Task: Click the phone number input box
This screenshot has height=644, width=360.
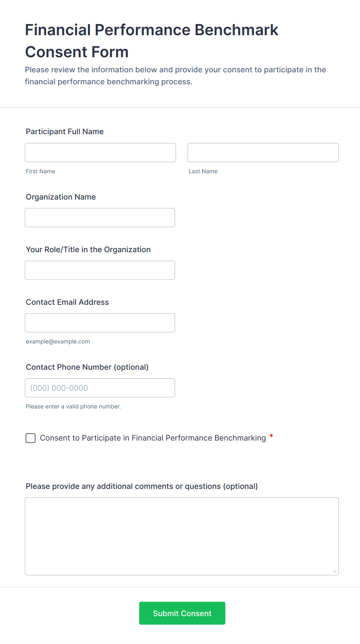Action: (100, 388)
